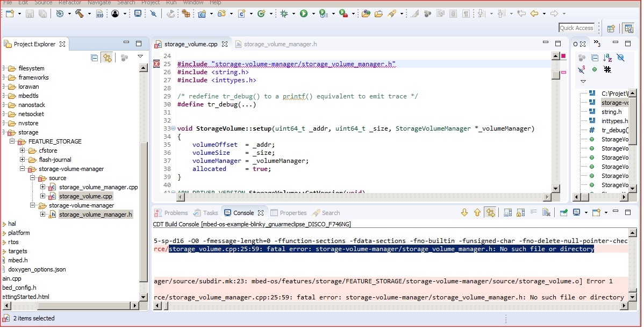Toggle Link with Editor in Project Explorer
Screen dimensions: 644x329
point(107,58)
